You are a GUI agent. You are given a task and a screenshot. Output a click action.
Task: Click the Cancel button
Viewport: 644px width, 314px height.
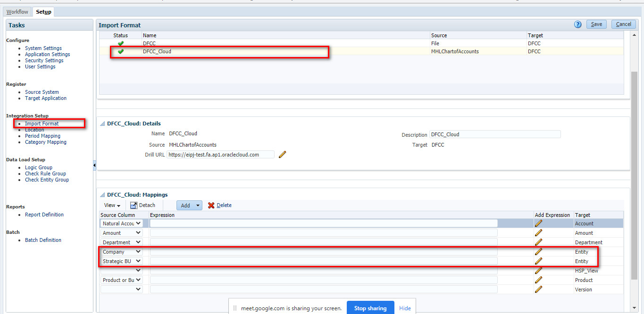(x=623, y=25)
